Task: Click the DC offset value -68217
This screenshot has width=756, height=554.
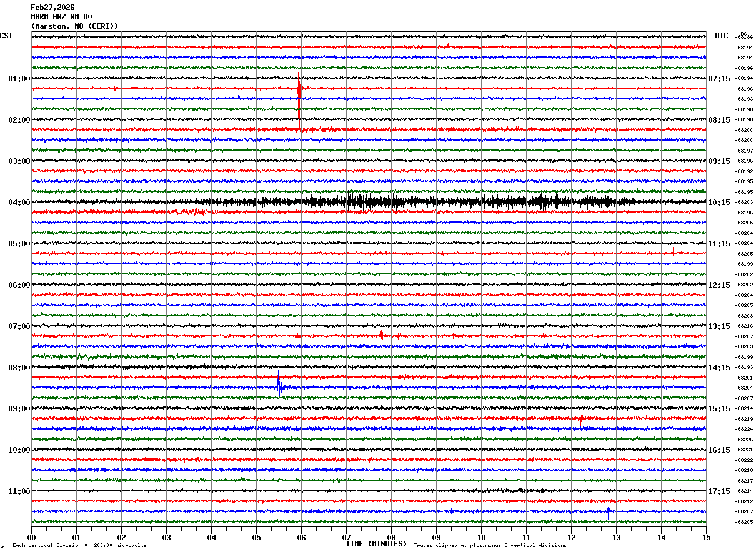Action: pyautogui.click(x=744, y=481)
